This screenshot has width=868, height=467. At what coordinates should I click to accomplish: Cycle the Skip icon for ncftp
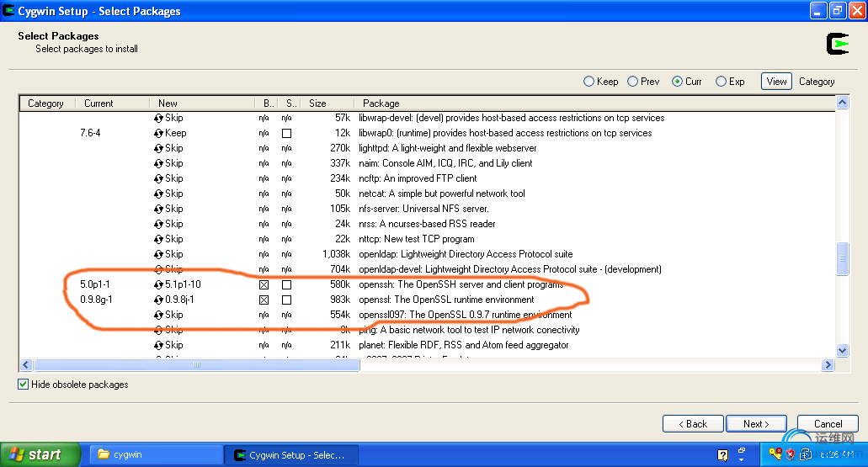(158, 178)
